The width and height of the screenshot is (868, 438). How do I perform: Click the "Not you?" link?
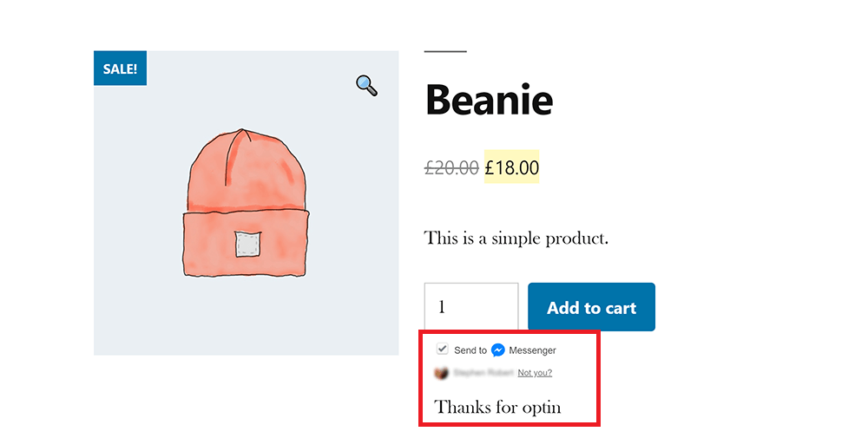coord(535,373)
